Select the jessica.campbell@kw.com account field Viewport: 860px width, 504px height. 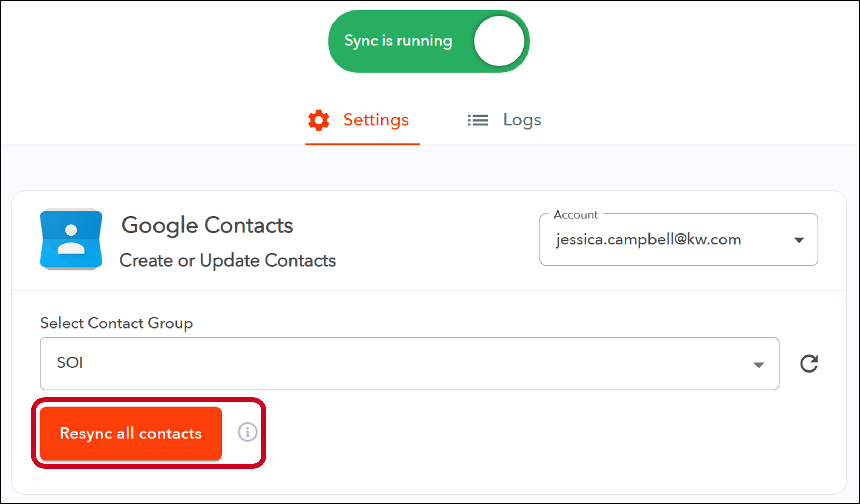point(679,239)
